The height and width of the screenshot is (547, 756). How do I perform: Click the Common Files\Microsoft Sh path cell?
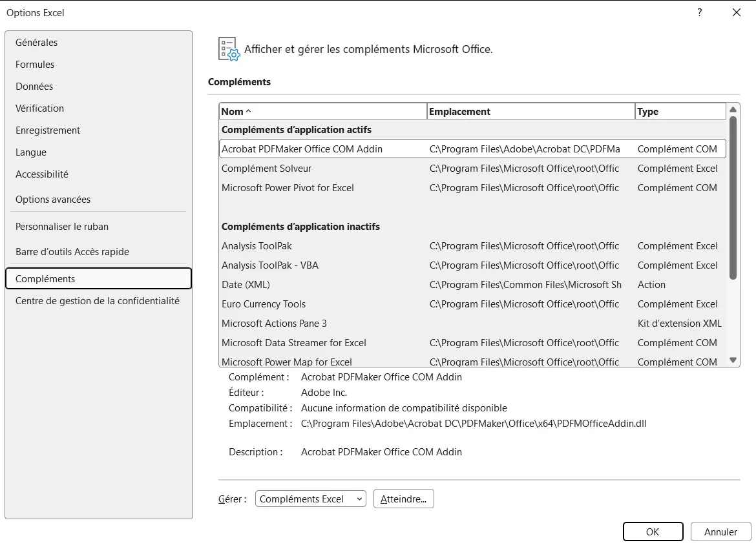click(525, 285)
